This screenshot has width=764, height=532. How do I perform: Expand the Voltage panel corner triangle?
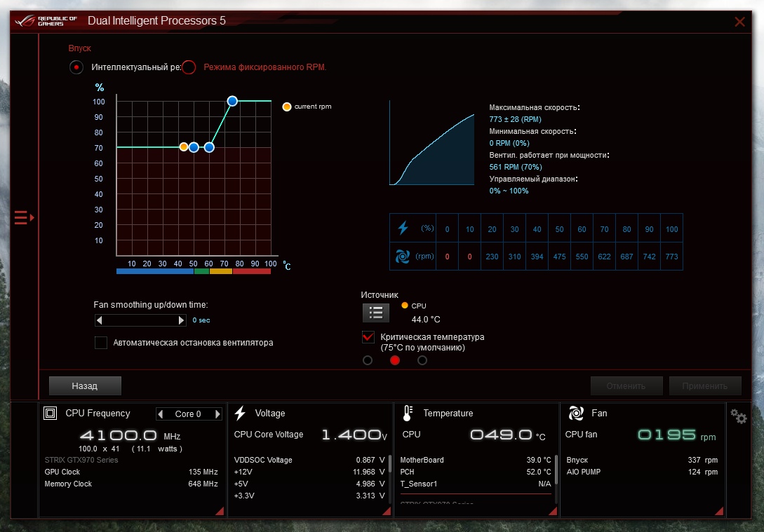387,510
